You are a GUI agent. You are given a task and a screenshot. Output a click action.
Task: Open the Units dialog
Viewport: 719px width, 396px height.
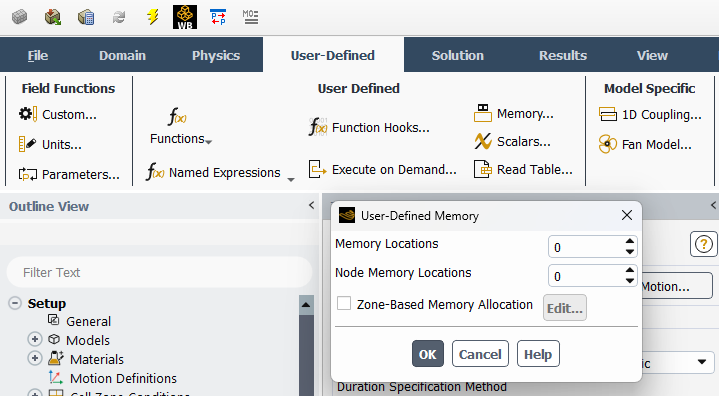point(50,144)
